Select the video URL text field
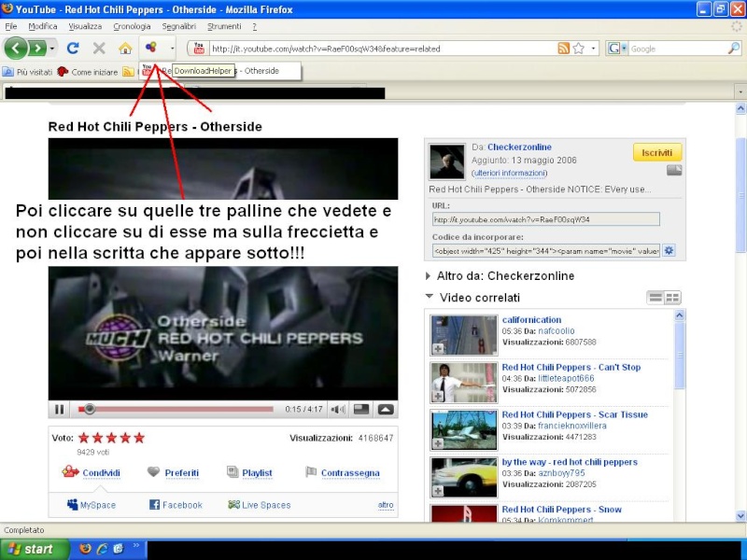The height and width of the screenshot is (560, 747). pos(546,219)
